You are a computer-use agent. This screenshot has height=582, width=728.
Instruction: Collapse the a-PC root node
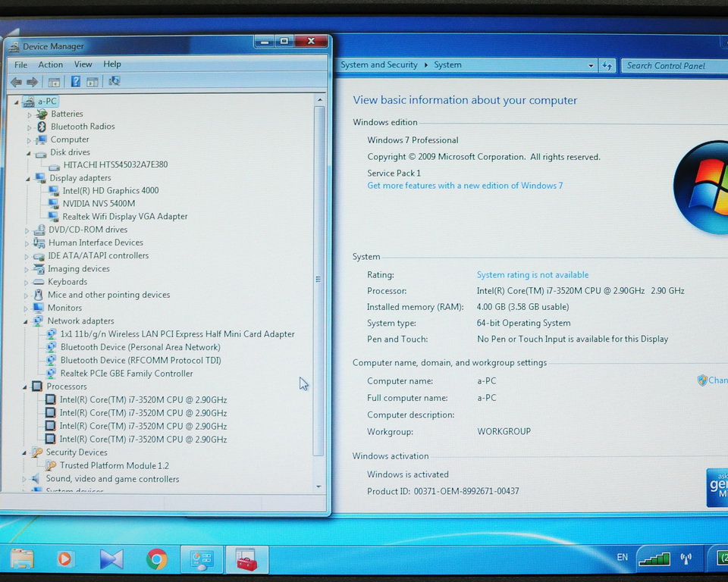(x=16, y=102)
